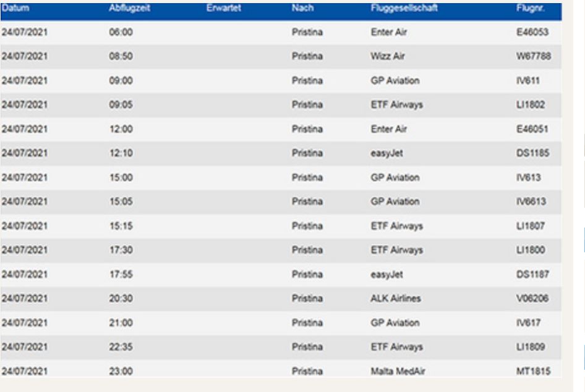Select flight number LI1809
The width and height of the screenshot is (585, 392).
click(x=529, y=347)
